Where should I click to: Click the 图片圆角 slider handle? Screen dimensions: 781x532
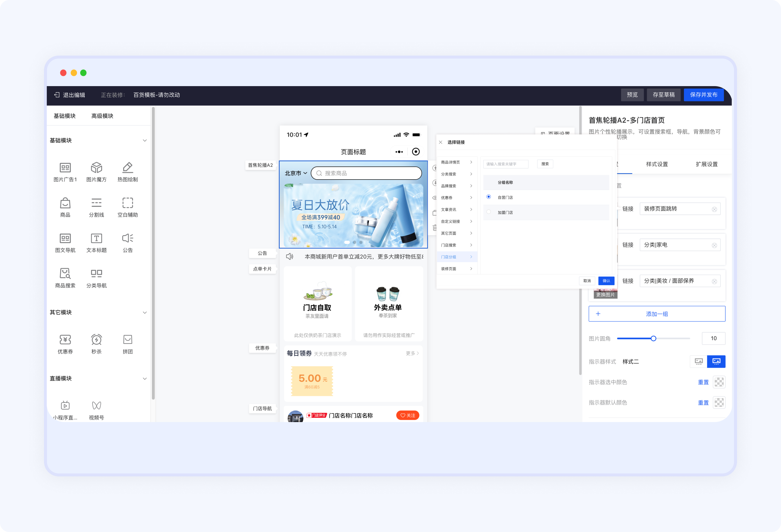pos(653,339)
